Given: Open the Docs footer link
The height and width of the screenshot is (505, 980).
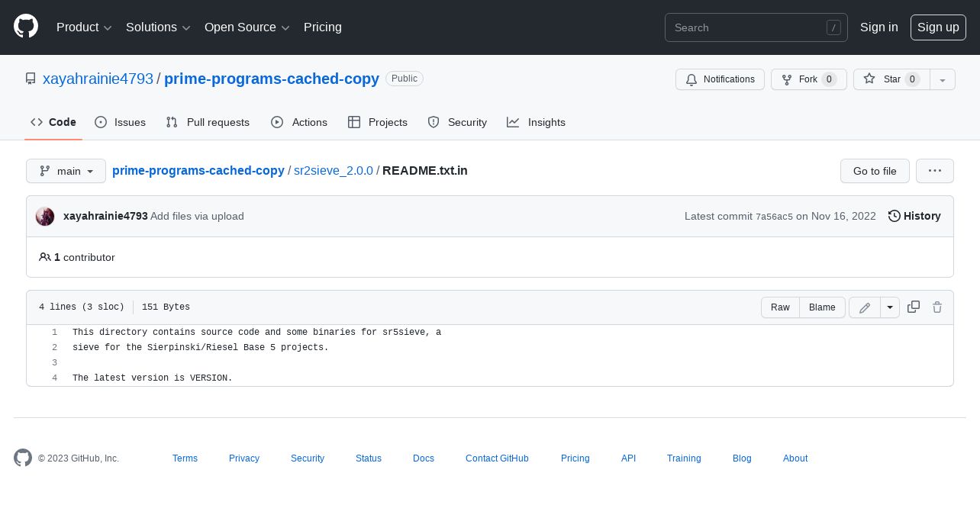Looking at the screenshot, I should point(424,458).
